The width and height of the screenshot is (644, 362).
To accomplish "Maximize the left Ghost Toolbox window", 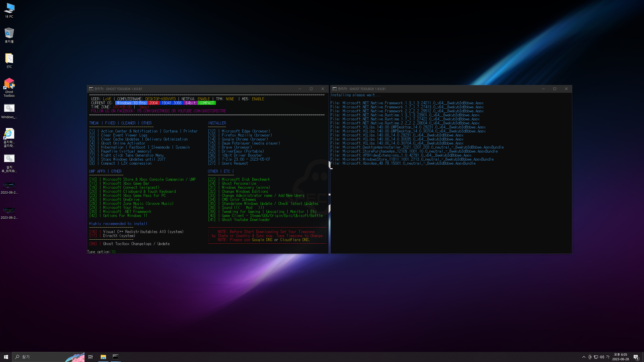I will pyautogui.click(x=311, y=89).
